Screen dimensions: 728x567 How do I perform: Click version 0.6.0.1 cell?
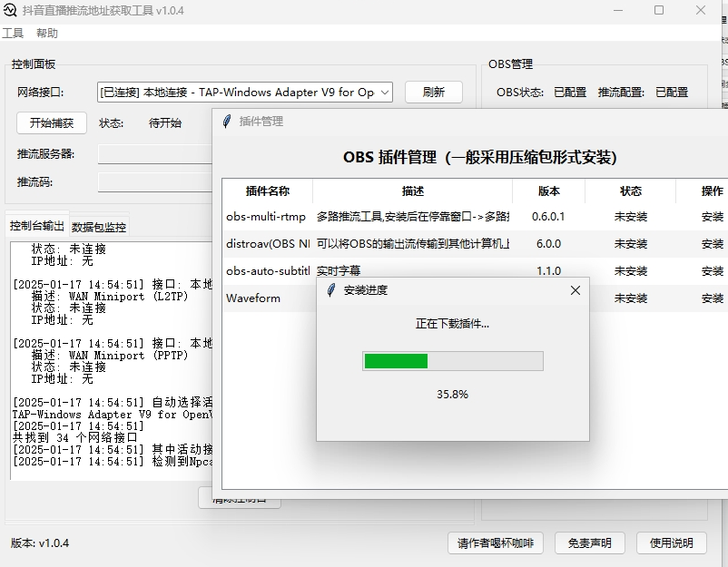coord(548,217)
